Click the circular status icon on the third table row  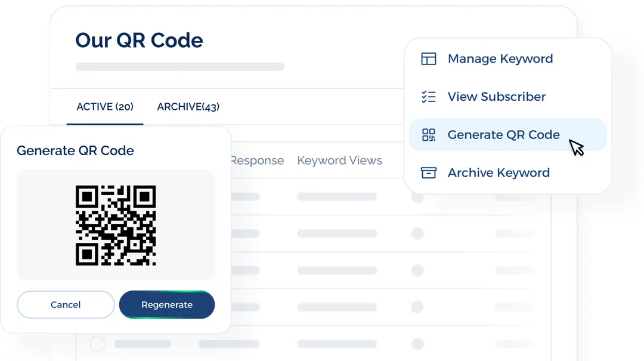coord(417,270)
